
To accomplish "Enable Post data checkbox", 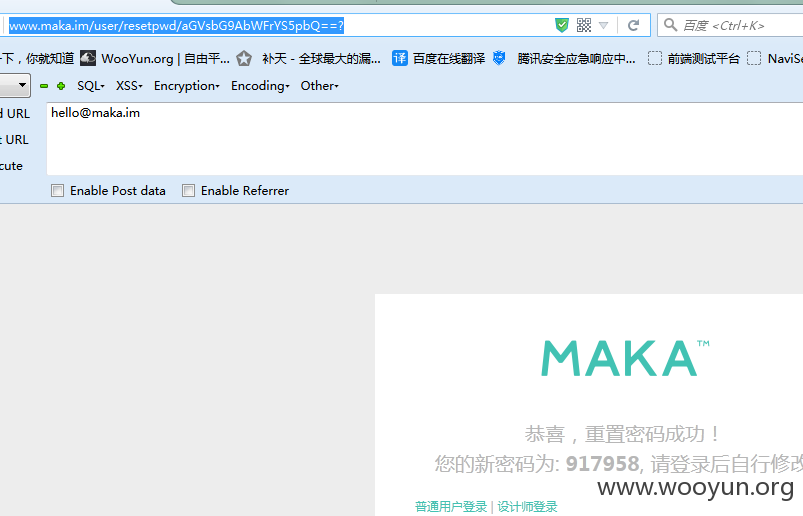I will [x=57, y=191].
